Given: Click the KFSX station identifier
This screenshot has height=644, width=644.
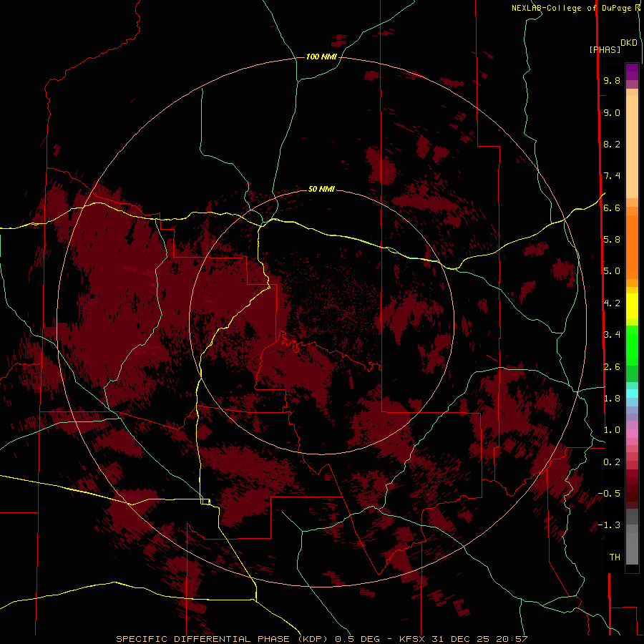Looking at the screenshot, I should coord(412,639).
